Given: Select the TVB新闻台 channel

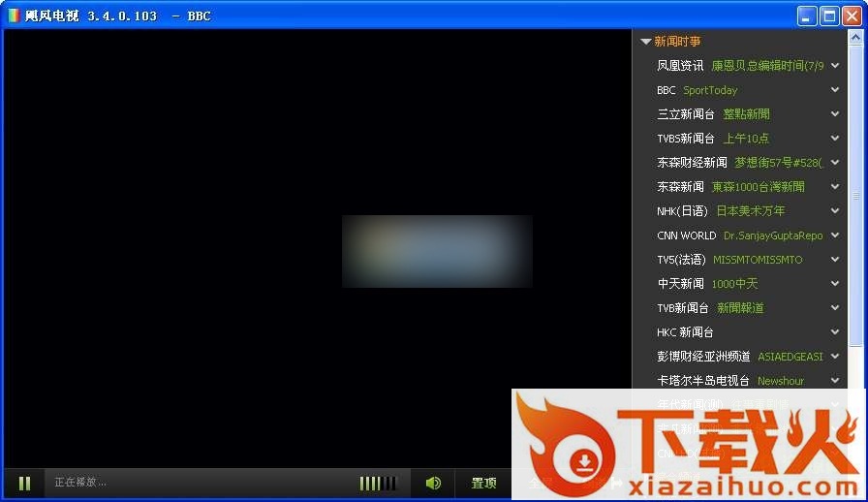Looking at the screenshot, I should pos(683,308).
